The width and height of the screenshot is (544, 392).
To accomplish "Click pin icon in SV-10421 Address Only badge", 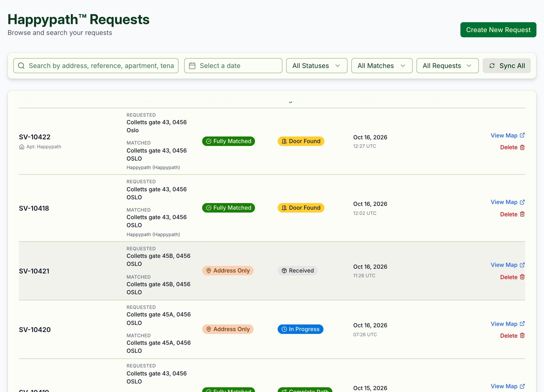I will [x=209, y=271].
